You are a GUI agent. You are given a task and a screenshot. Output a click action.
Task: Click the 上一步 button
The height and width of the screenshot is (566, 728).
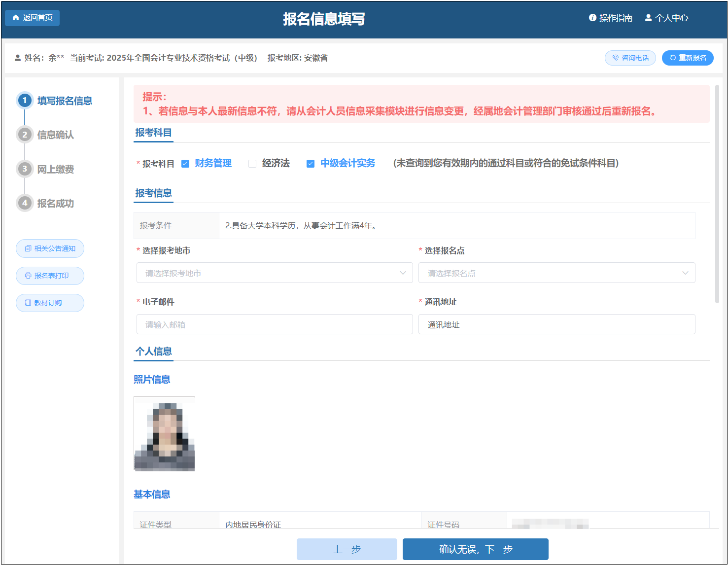(x=347, y=549)
